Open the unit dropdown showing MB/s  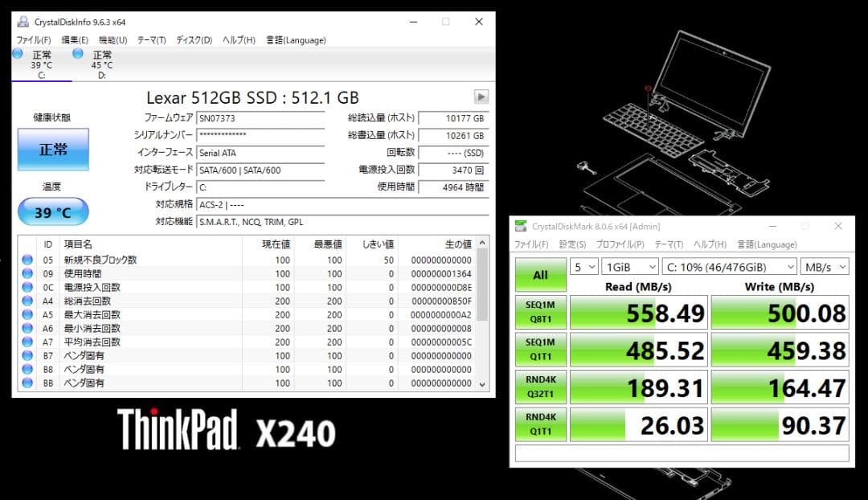[824, 266]
